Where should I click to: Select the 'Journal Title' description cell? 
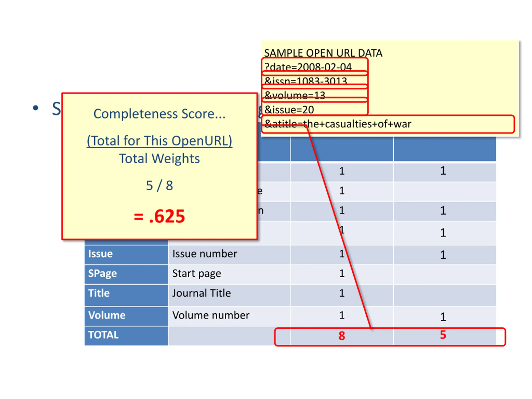229,295
